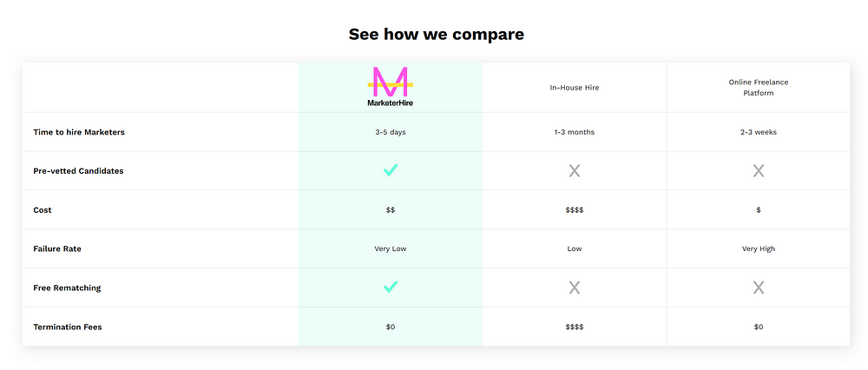Click the Free Rematching X under In-House Hire
Image resolution: width=868 pixels, height=370 pixels.
tap(574, 287)
